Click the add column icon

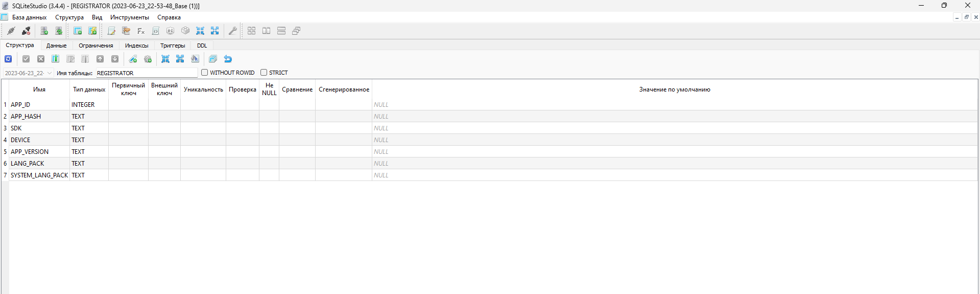[56, 59]
